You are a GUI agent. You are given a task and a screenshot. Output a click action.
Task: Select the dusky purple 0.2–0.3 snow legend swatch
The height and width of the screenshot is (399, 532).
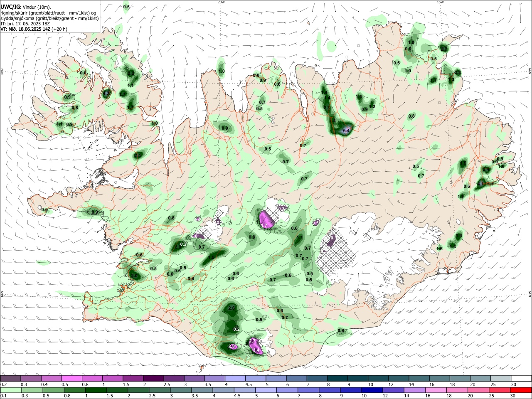pos(11,378)
